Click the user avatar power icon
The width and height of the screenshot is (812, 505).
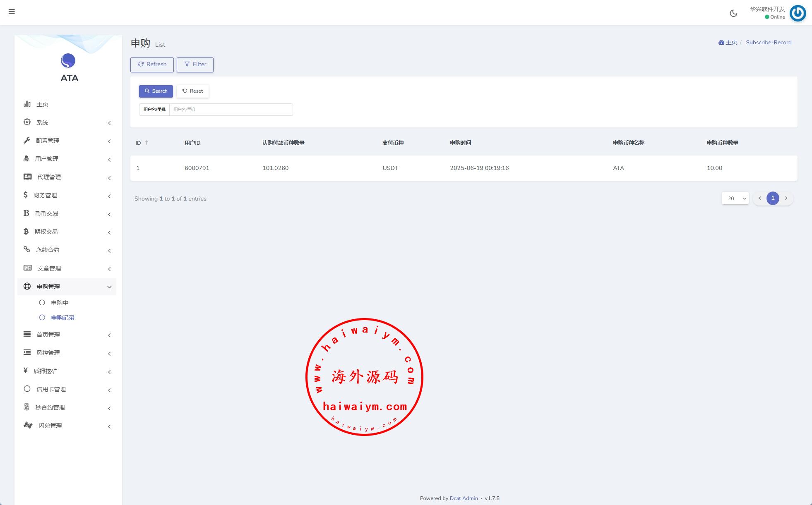[x=798, y=13]
